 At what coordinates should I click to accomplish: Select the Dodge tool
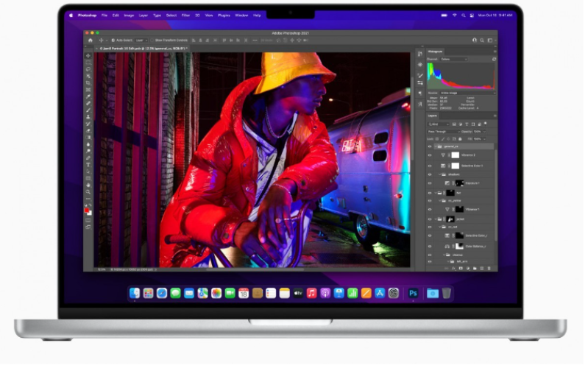click(x=88, y=151)
